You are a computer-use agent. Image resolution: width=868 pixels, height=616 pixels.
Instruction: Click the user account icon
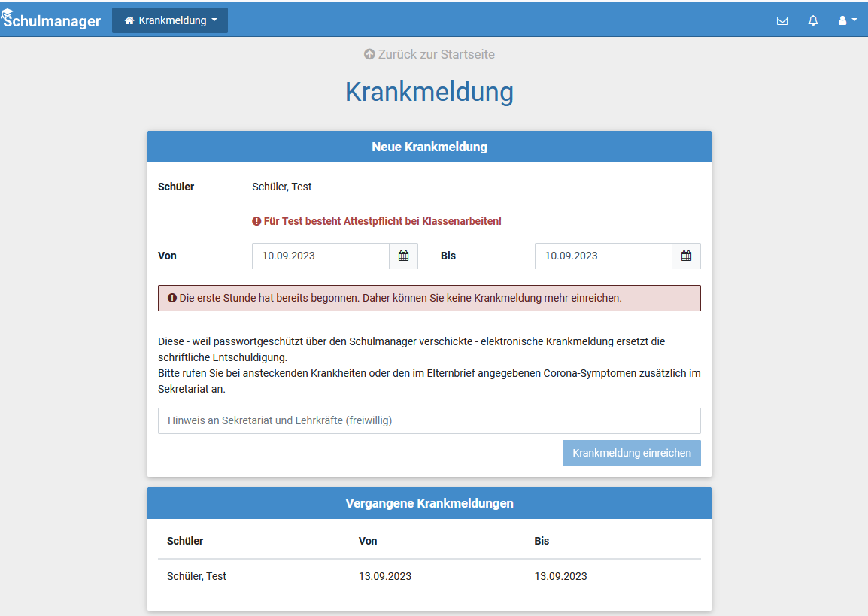[842, 21]
